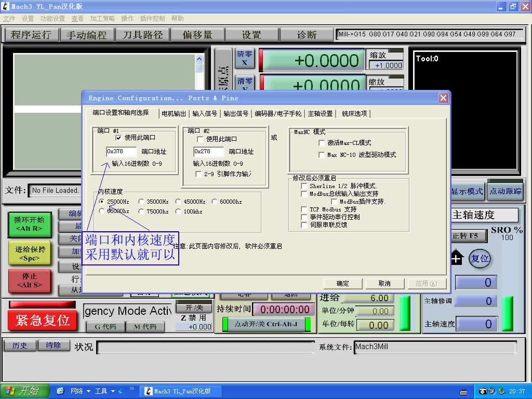The height and width of the screenshot is (399, 532).
Task: Open 诊断 screen in Mach3
Action: click(x=307, y=35)
